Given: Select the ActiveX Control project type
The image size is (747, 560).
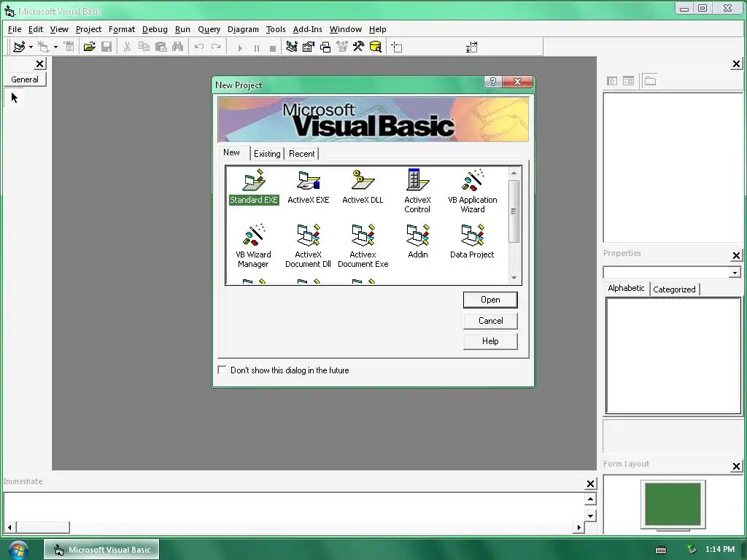Looking at the screenshot, I should coord(417,191).
